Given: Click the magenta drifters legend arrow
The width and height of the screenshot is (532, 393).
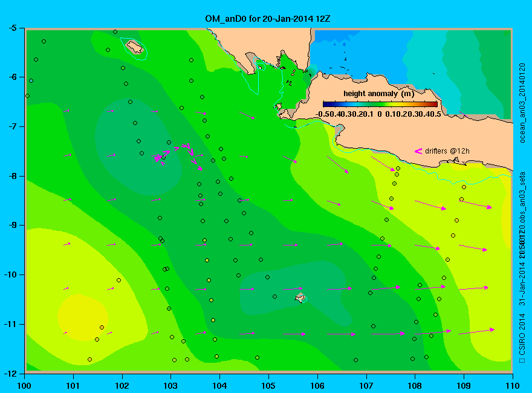Looking at the screenshot, I should (418, 151).
